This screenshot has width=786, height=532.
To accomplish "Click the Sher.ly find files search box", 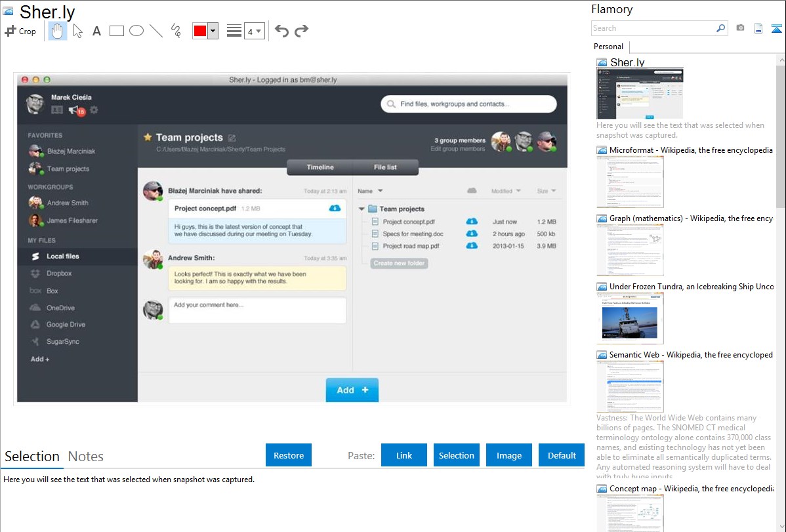I will pos(468,104).
